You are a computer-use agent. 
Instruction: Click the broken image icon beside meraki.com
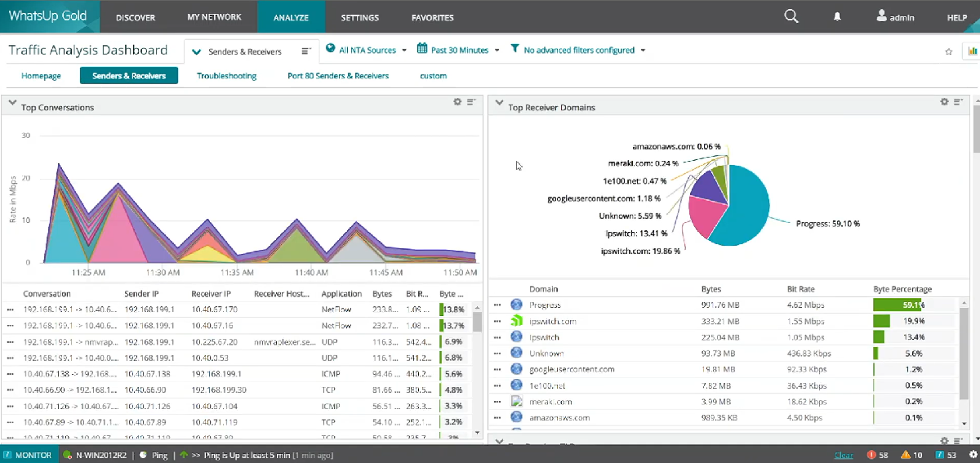pos(516,401)
